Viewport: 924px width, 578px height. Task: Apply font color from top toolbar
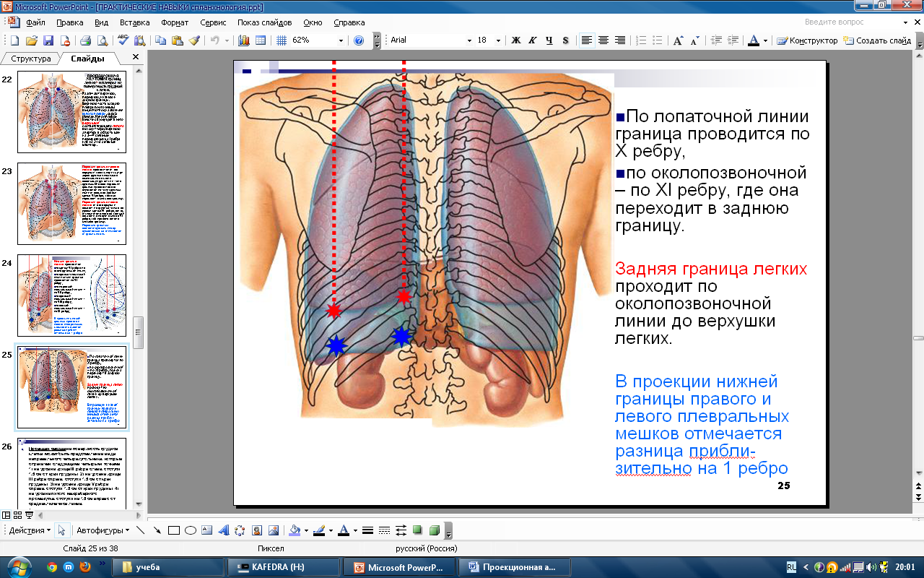pyautogui.click(x=754, y=40)
